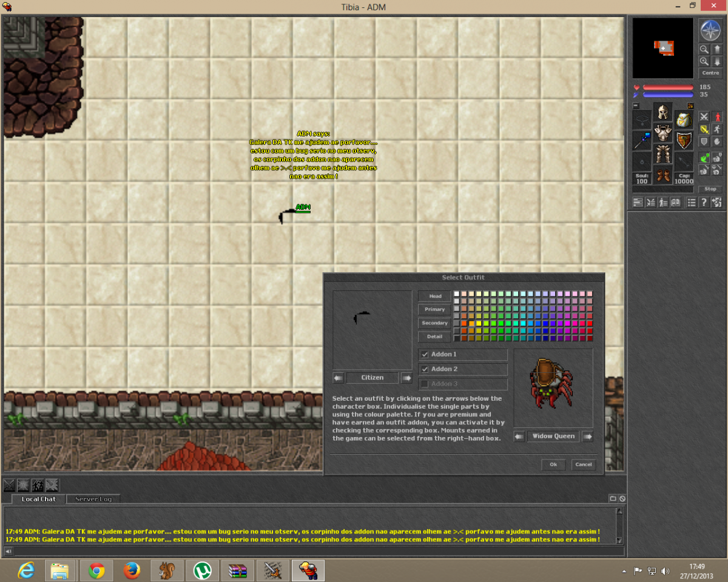The width and height of the screenshot is (728, 582).
Task: Go to next outfit right of Citizen
Action: 406,378
